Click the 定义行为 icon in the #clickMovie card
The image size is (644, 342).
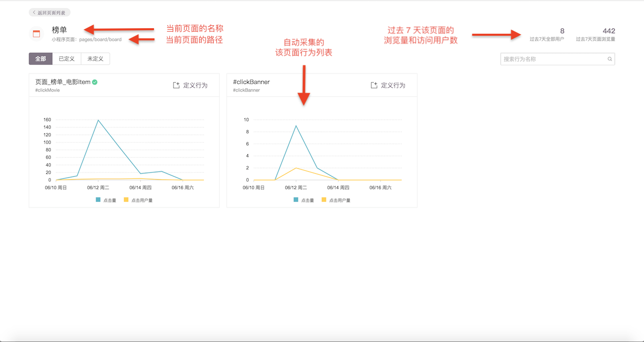(x=176, y=86)
